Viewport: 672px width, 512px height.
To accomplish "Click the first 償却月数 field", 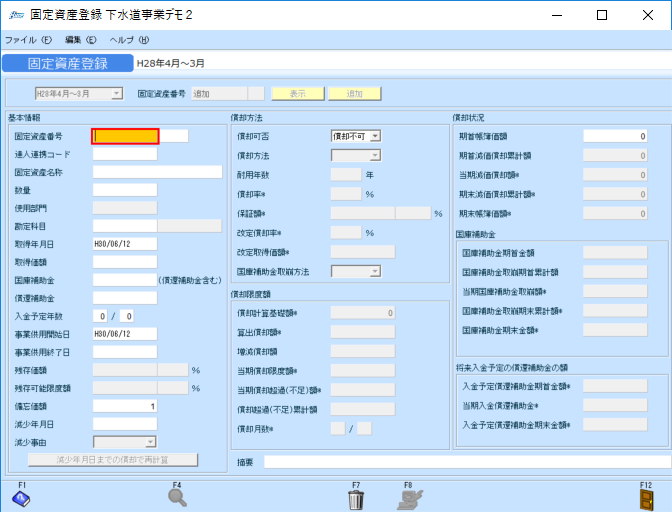I will tap(338, 428).
